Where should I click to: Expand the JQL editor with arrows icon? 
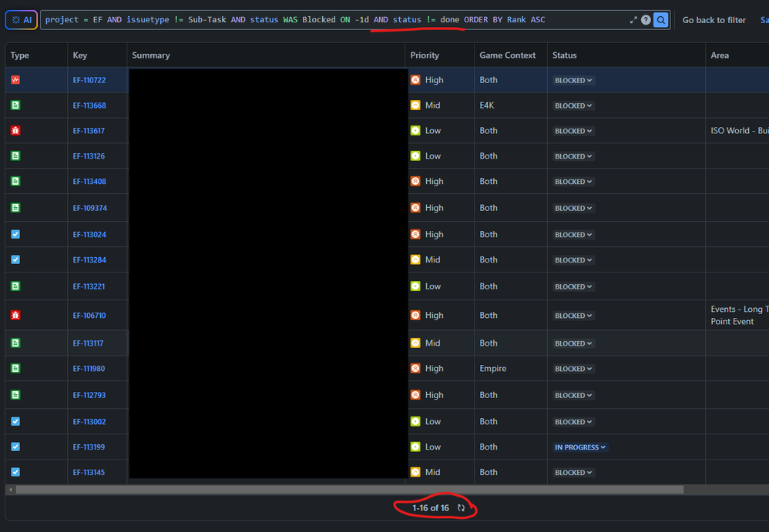633,20
